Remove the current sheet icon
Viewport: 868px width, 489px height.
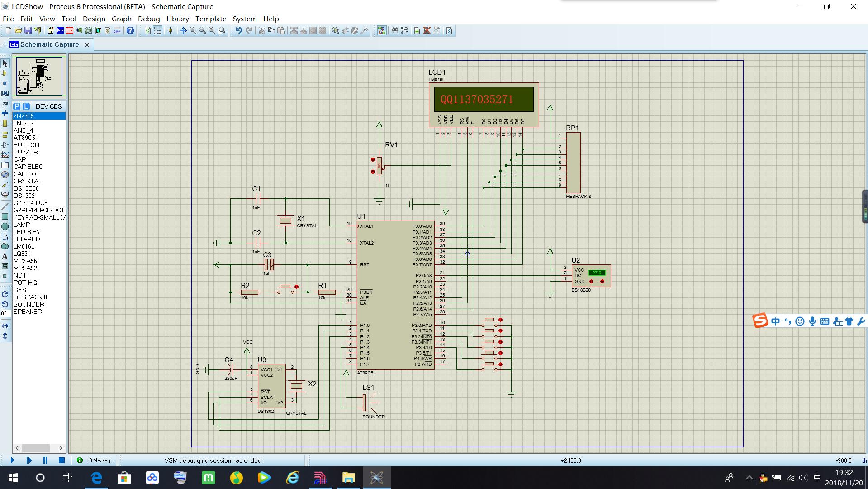pyautogui.click(x=427, y=31)
